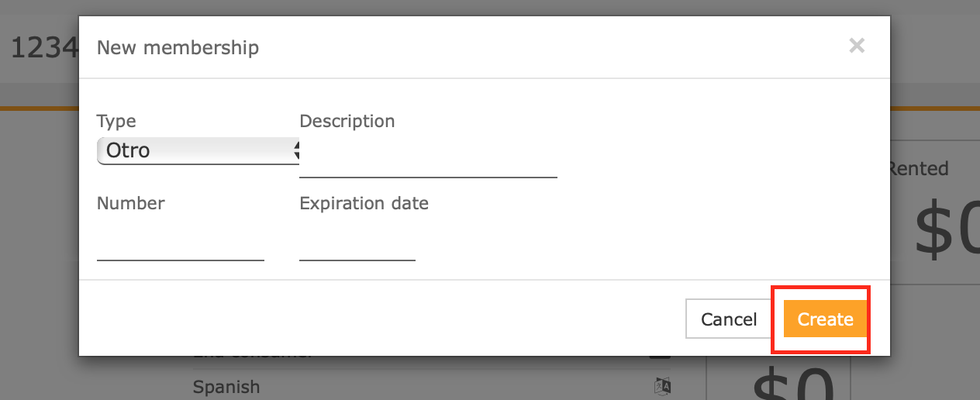
Task: Click the Expiration date label
Action: point(364,204)
